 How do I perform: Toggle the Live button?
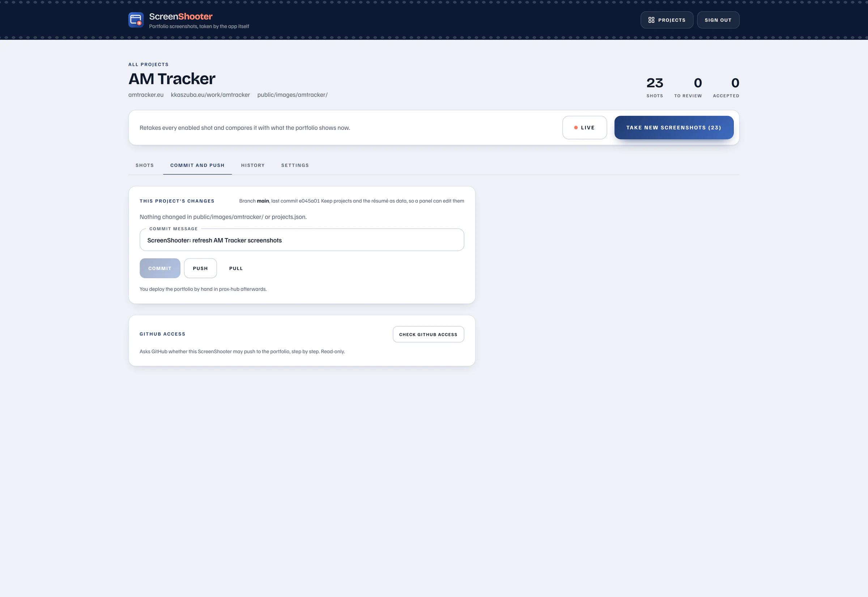tap(584, 128)
